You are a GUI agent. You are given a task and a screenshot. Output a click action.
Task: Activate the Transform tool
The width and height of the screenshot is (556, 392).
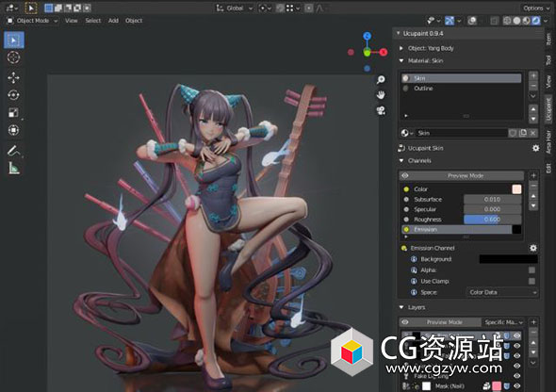14,130
